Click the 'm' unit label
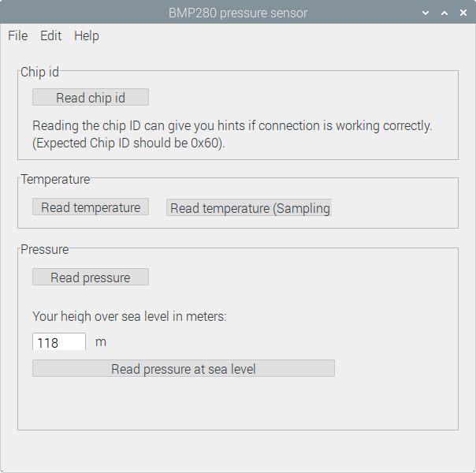 [101, 342]
